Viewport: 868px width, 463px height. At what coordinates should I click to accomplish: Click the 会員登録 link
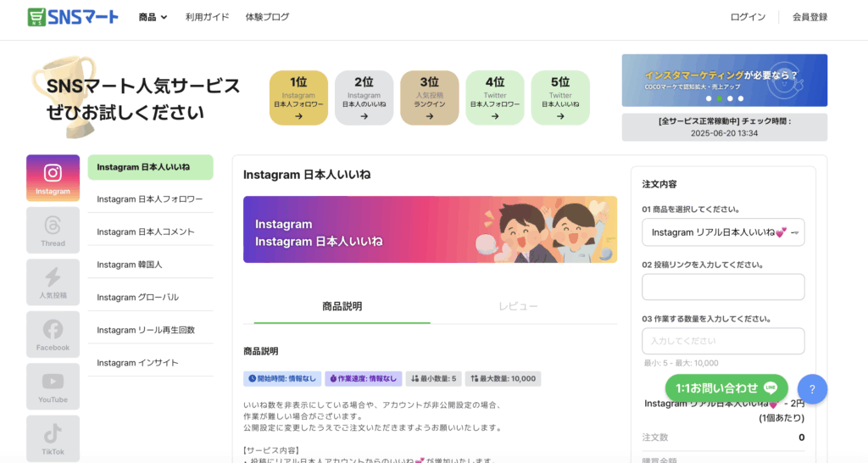click(x=810, y=17)
